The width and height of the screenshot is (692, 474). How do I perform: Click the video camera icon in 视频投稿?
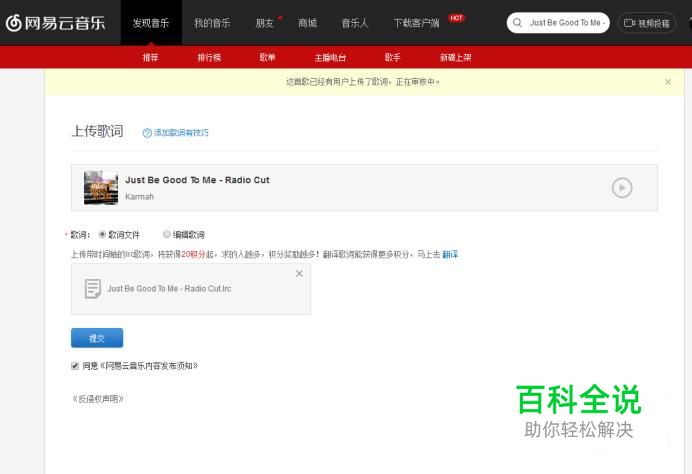(x=629, y=23)
